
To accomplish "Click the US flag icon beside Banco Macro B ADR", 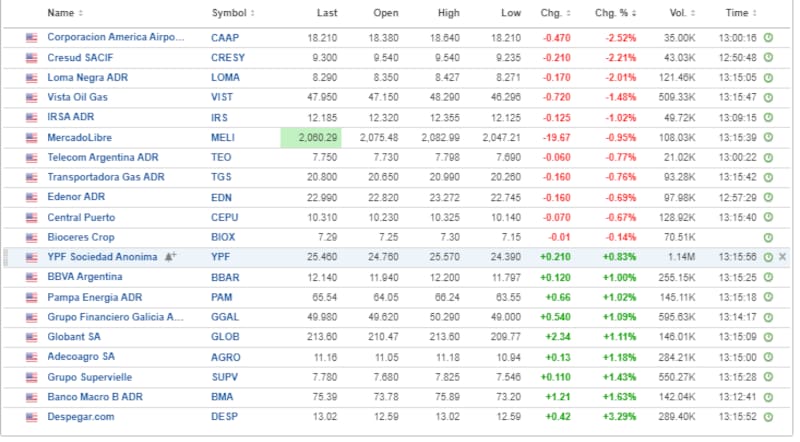I will click(x=32, y=397).
